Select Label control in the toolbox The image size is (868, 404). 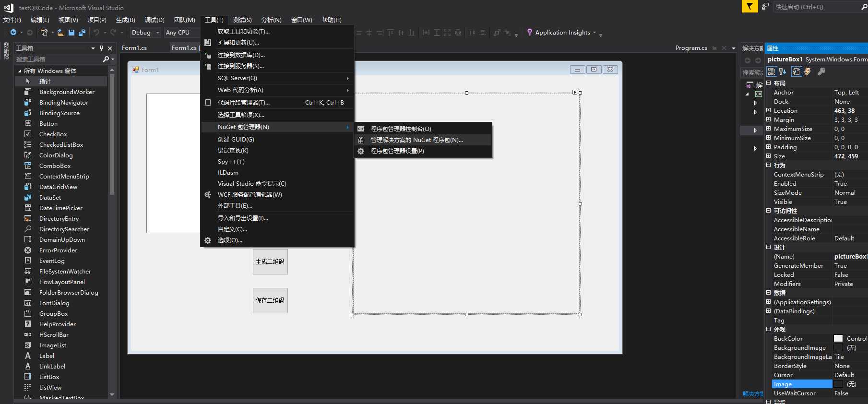tap(61, 356)
